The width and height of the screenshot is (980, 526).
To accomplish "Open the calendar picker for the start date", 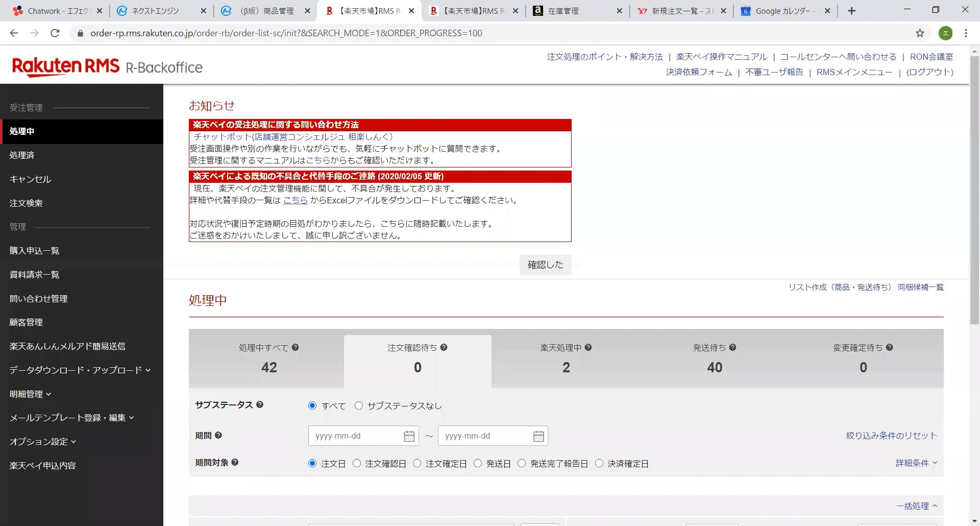I will point(409,436).
